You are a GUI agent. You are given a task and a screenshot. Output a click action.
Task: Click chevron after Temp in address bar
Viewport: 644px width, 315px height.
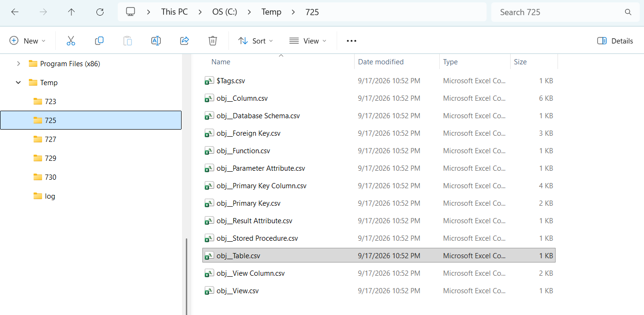[294, 12]
